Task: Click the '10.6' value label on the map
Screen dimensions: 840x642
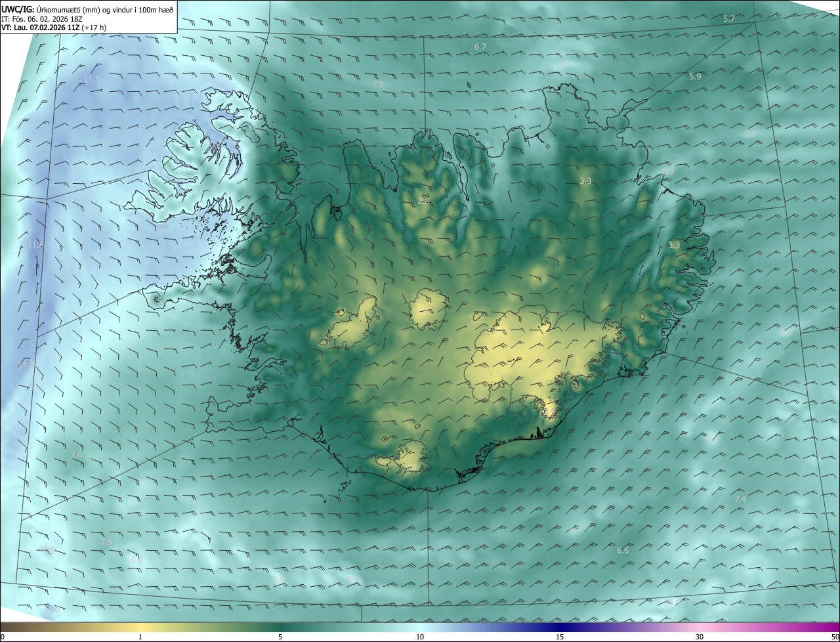Action: click(47, 549)
